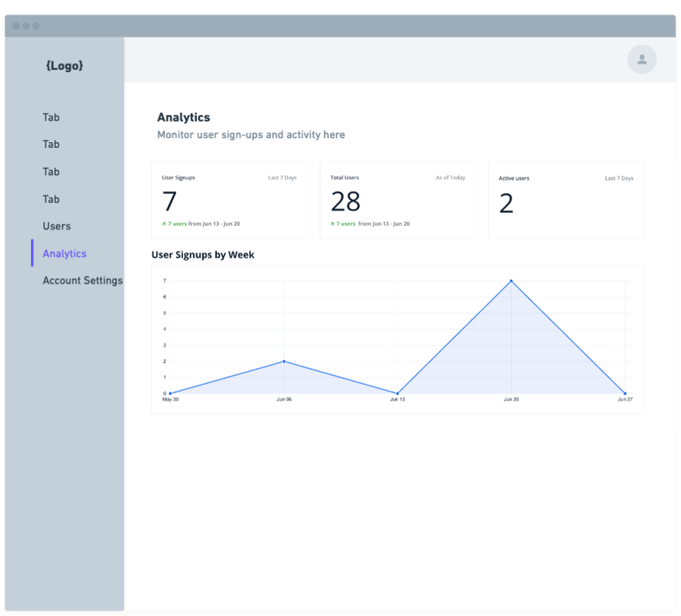Click the User Signups by Week heading
The height and width of the screenshot is (616, 681).
[x=203, y=255]
